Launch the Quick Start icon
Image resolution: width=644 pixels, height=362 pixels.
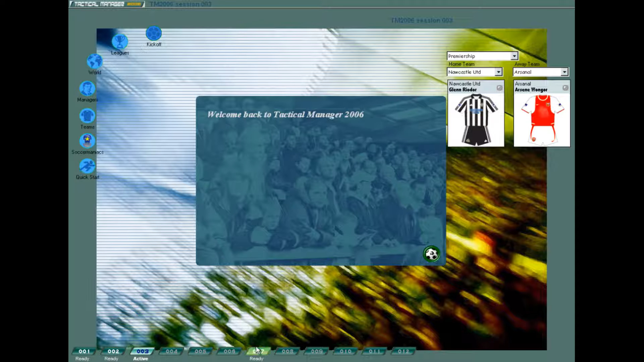pos(87,166)
